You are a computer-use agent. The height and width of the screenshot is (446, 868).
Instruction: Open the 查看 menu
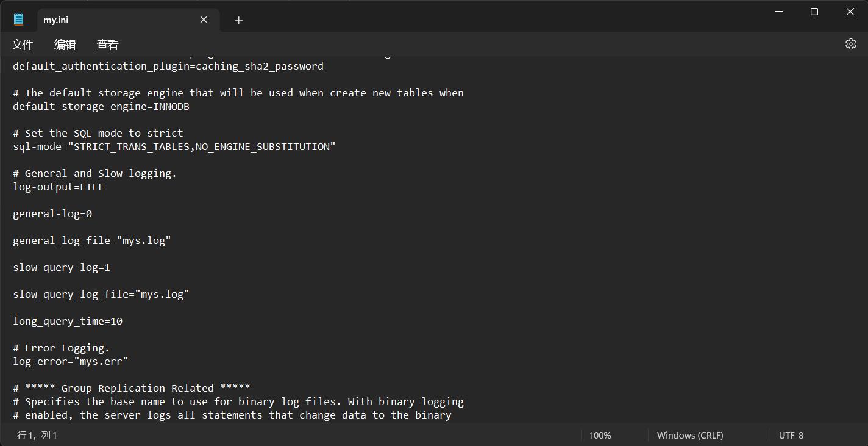click(x=108, y=45)
